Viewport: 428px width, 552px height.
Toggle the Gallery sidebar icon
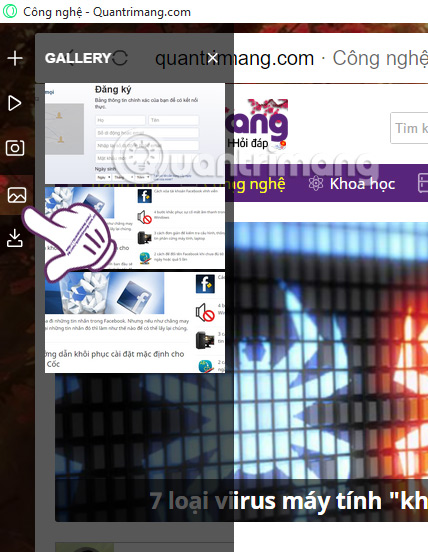(17, 195)
